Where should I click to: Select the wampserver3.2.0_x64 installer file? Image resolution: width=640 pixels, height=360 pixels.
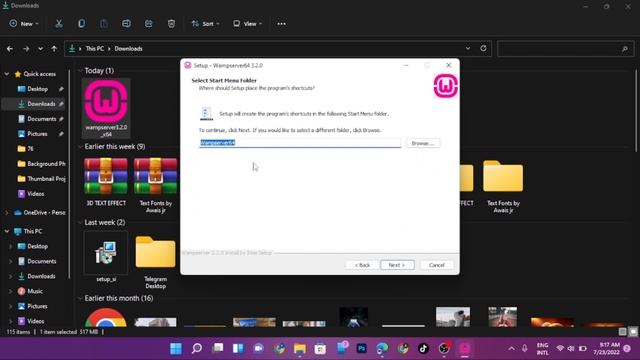(106, 108)
